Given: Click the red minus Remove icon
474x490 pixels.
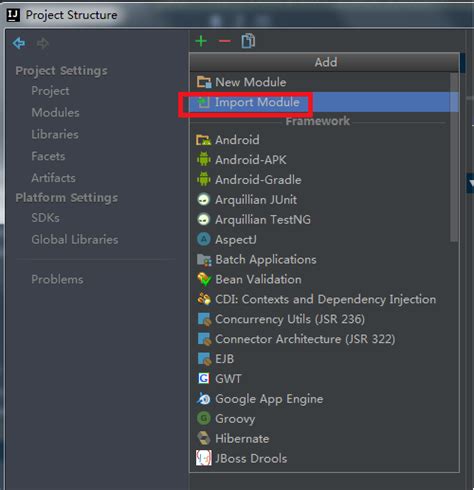Looking at the screenshot, I should [x=225, y=41].
